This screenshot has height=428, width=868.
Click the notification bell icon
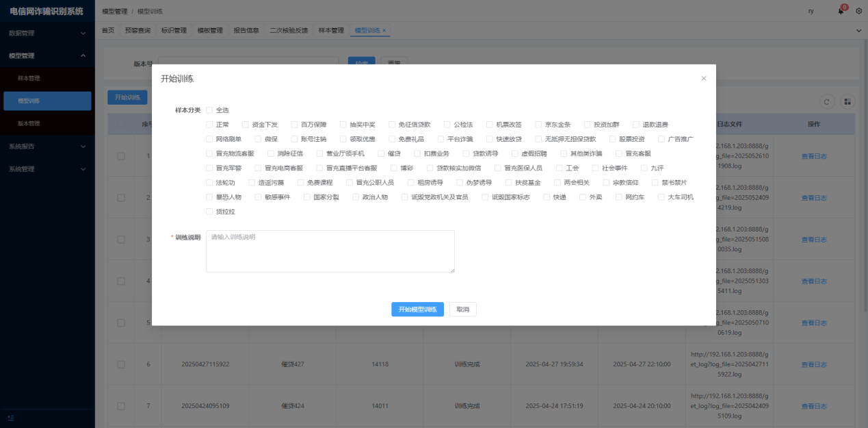pos(841,11)
